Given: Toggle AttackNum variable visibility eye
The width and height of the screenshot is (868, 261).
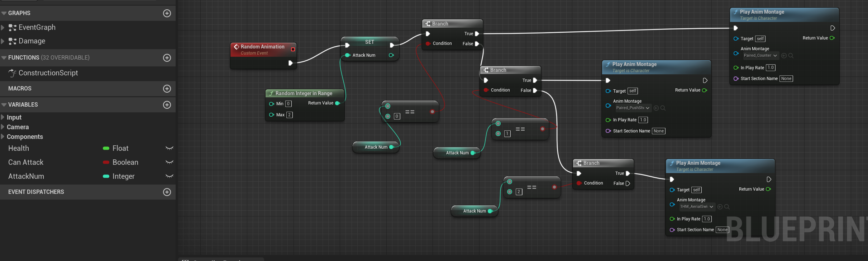Looking at the screenshot, I should (169, 176).
